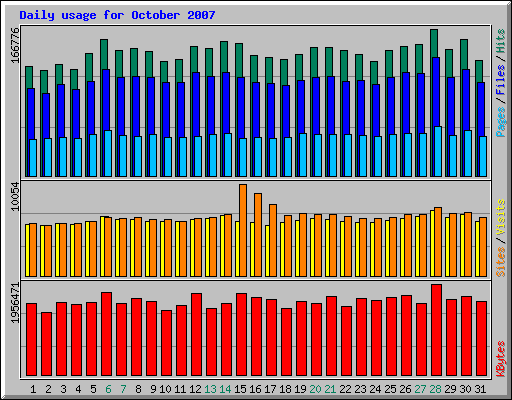Click day label 15 on the x-axis
The width and height of the screenshot is (512, 400).
(x=240, y=389)
